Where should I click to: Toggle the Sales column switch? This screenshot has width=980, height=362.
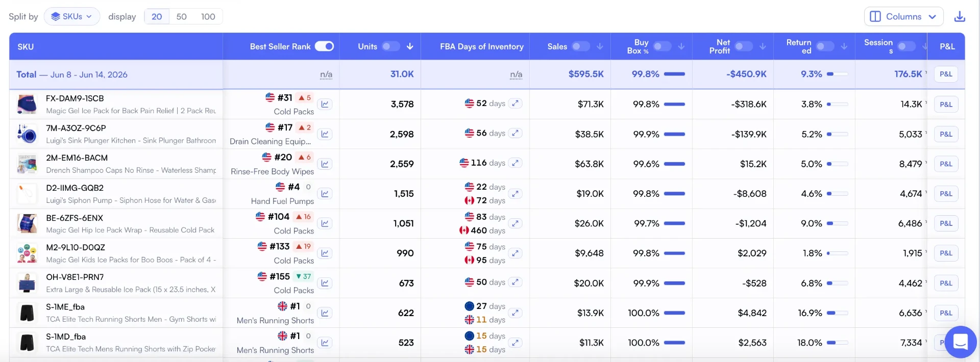pos(581,46)
